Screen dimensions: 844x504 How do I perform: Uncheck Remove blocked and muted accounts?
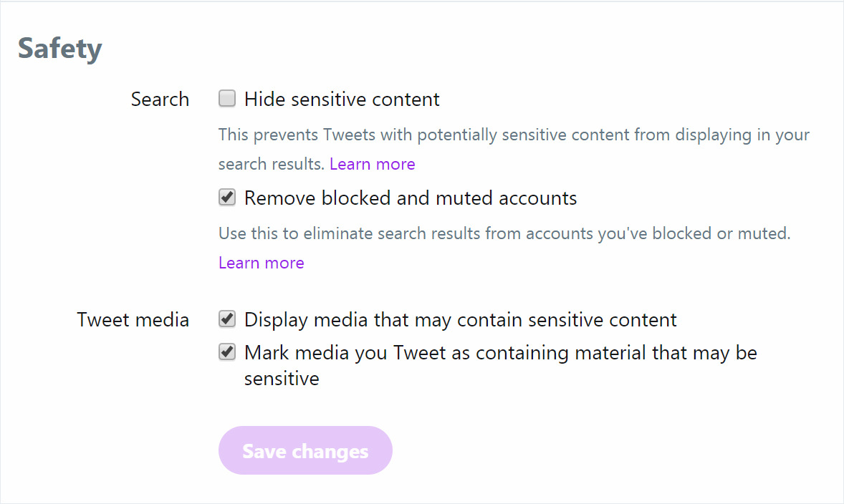point(227,198)
